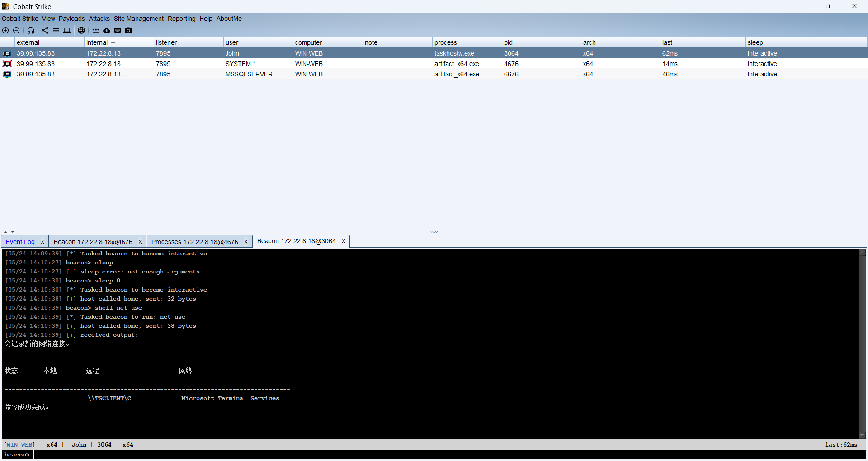Screen dimensions: 868x461
Task: Sort sessions by user column header
Action: pos(258,42)
